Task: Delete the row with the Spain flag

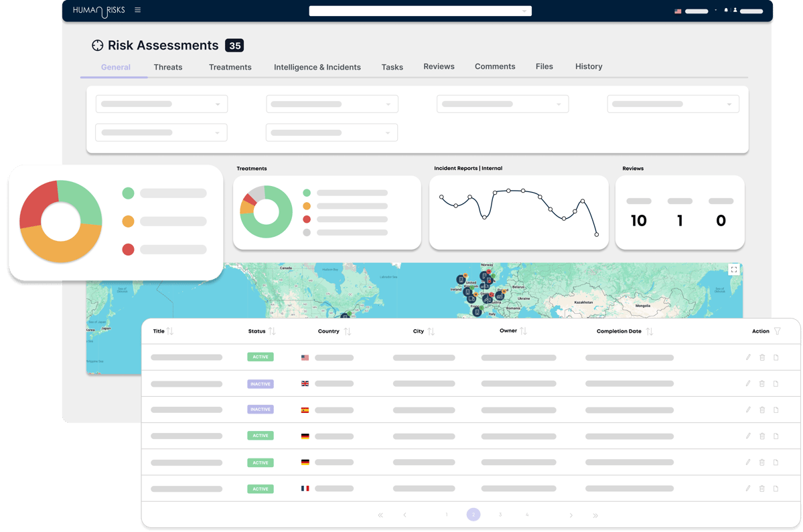Action: tap(762, 410)
